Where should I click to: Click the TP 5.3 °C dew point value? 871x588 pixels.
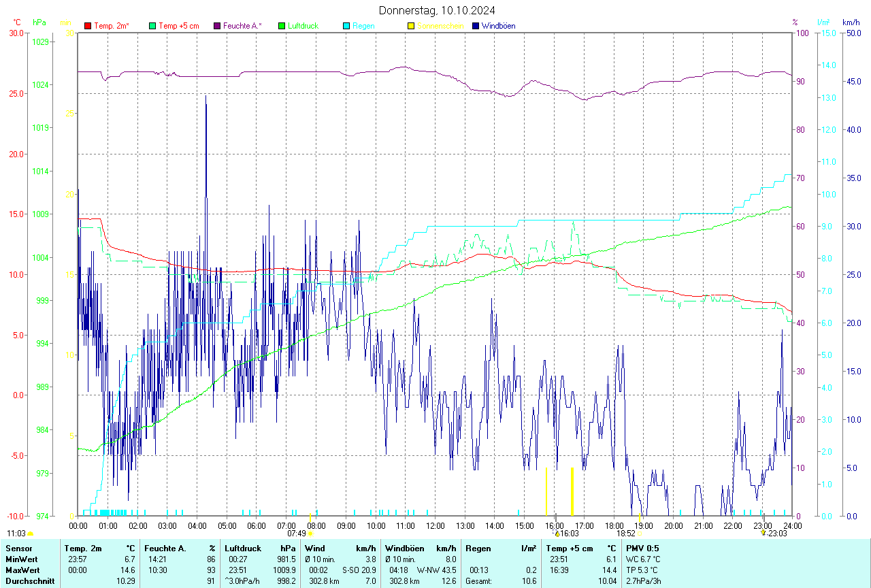pyautogui.click(x=643, y=570)
